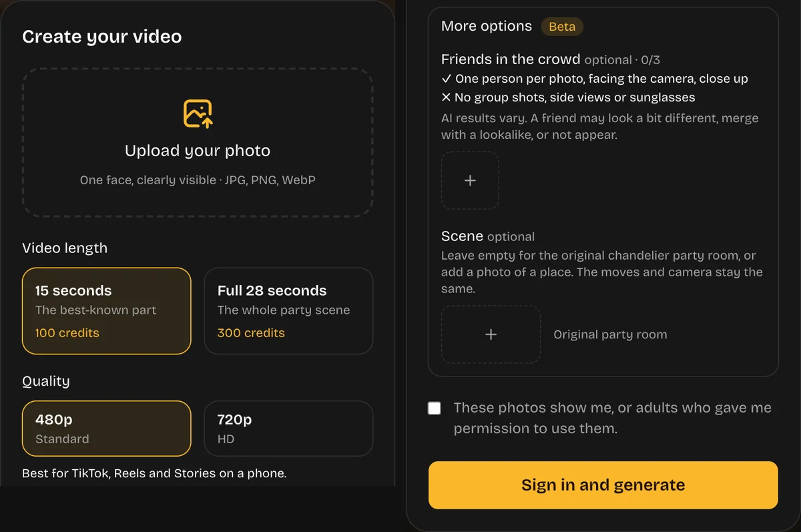The height and width of the screenshot is (532, 801).
Task: Click the Scene optional heading
Action: [x=488, y=236]
